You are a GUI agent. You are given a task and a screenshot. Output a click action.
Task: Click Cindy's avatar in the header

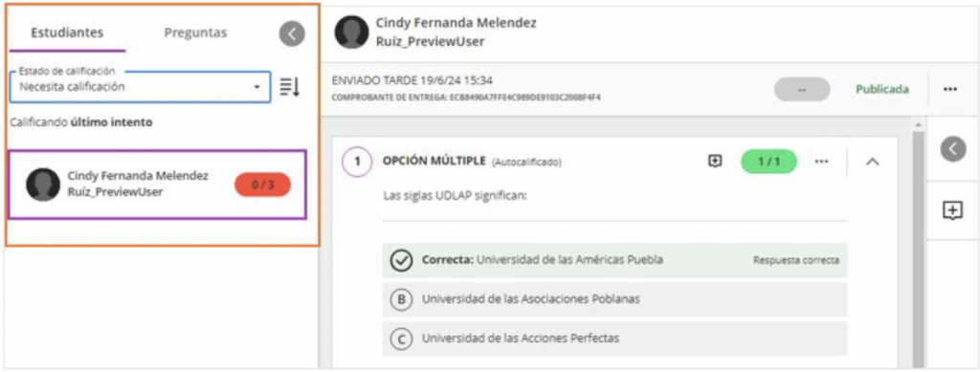click(351, 32)
